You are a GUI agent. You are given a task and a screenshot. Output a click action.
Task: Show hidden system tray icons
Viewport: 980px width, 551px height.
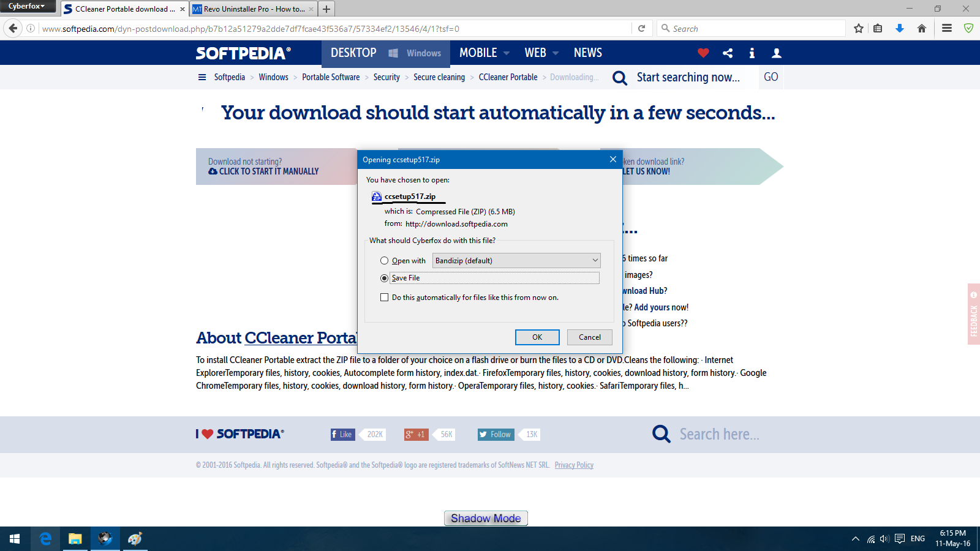point(855,539)
